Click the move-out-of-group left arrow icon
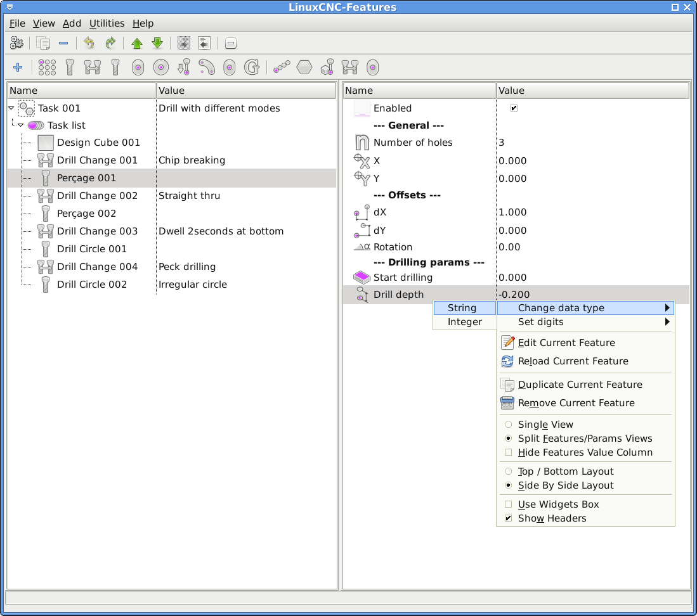The width and height of the screenshot is (697, 616). click(204, 43)
